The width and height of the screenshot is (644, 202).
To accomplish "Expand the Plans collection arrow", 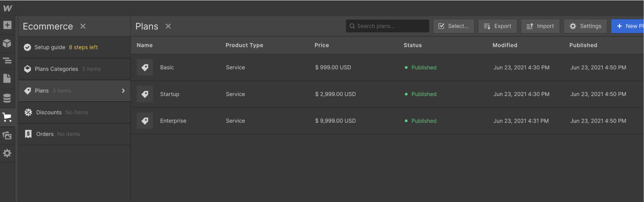I will (123, 91).
